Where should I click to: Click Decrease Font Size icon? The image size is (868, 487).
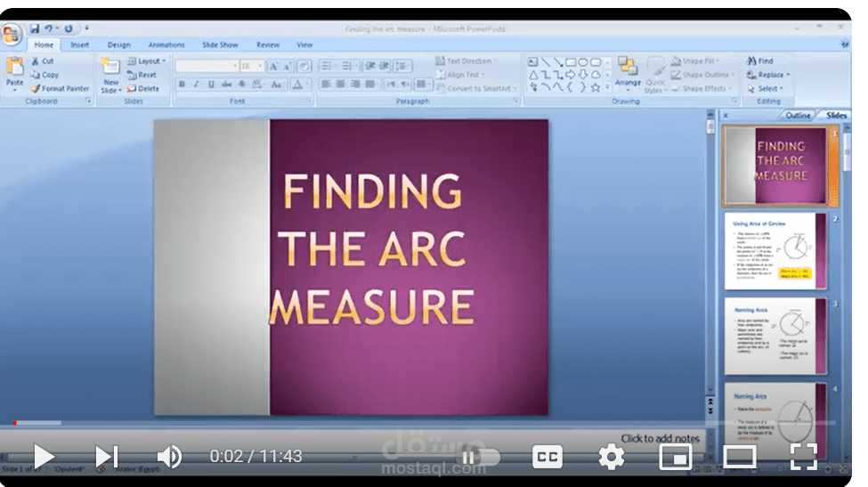tap(287, 67)
